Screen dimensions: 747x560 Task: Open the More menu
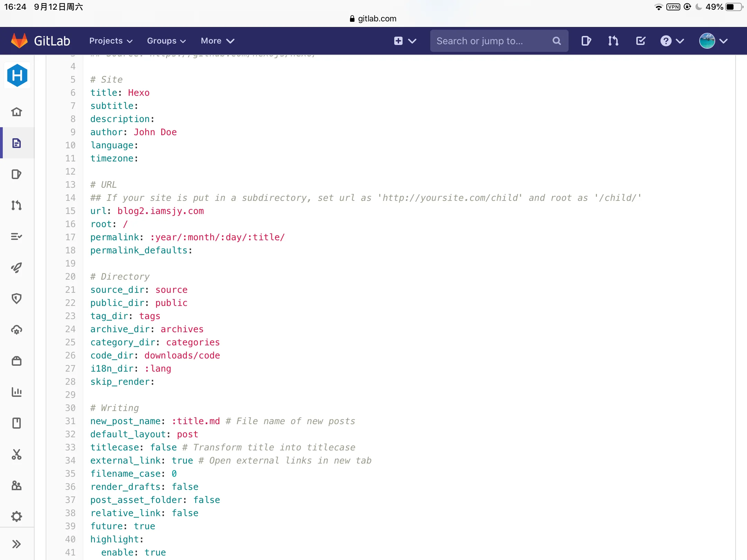click(218, 41)
